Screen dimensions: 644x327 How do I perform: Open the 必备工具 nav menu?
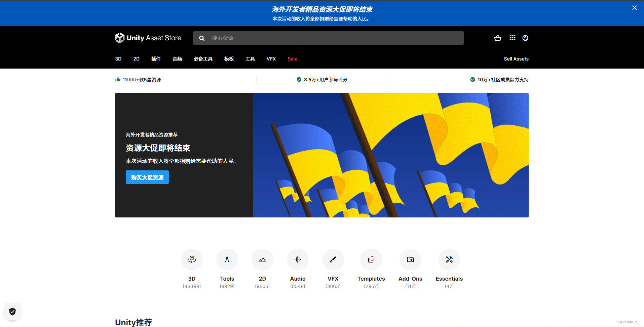203,59
